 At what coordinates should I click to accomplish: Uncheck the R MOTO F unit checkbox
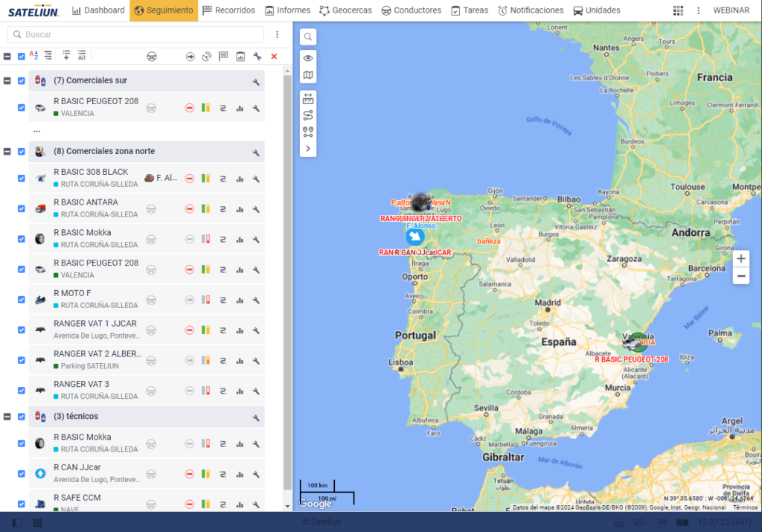click(22, 300)
